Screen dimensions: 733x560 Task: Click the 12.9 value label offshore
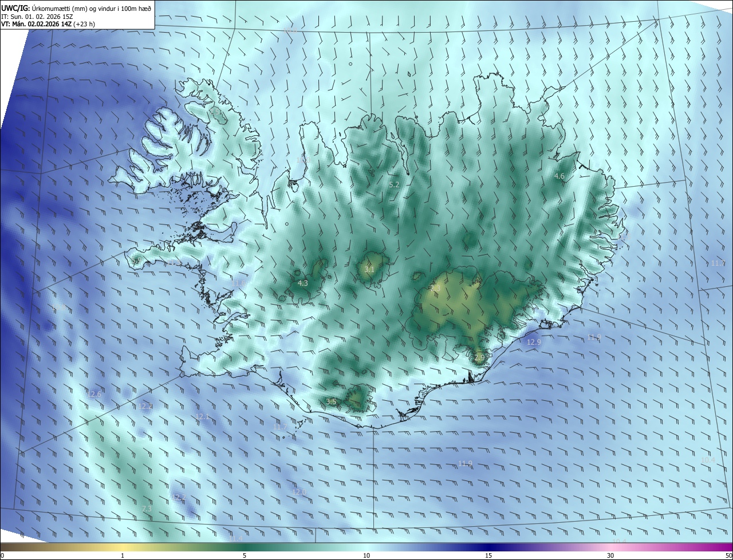tap(533, 342)
